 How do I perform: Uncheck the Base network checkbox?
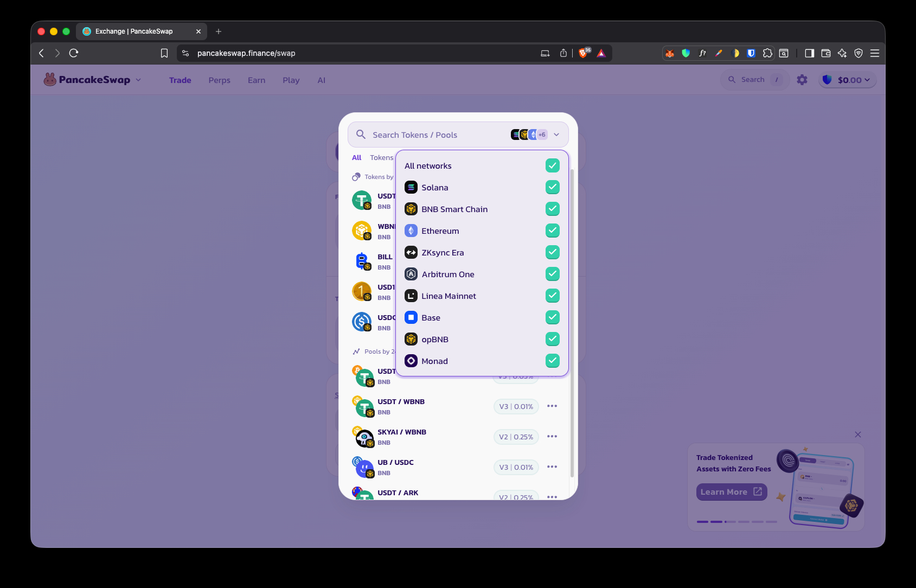(552, 317)
